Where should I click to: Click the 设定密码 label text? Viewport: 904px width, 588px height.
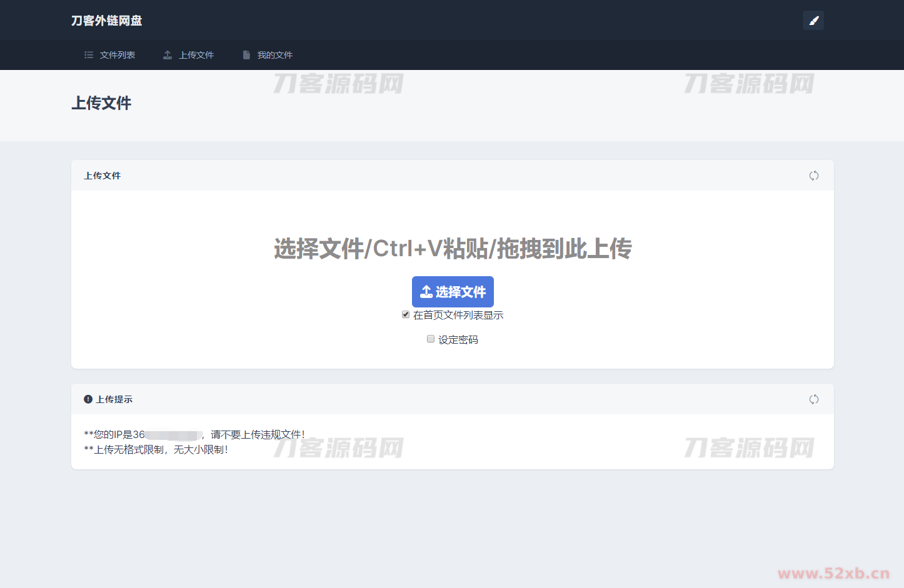pos(458,340)
